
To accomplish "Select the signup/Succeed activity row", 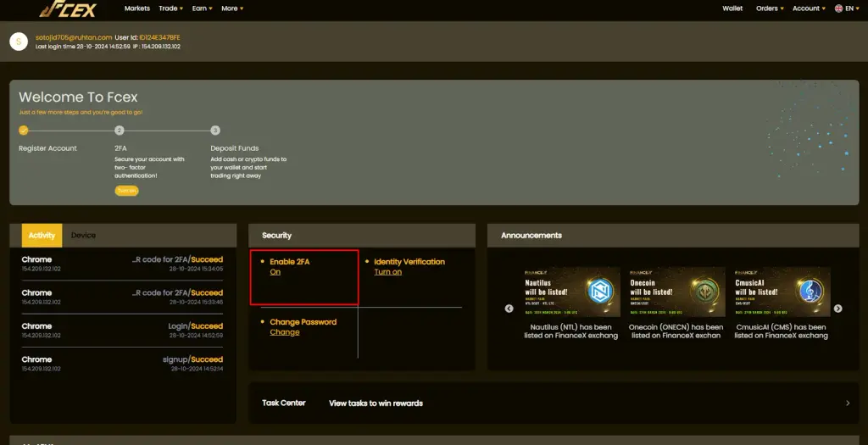I will coord(122,364).
